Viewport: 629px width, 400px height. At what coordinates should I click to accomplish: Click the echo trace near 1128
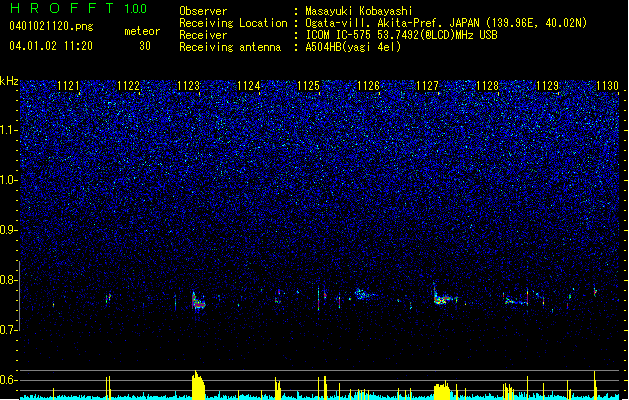tap(516, 300)
